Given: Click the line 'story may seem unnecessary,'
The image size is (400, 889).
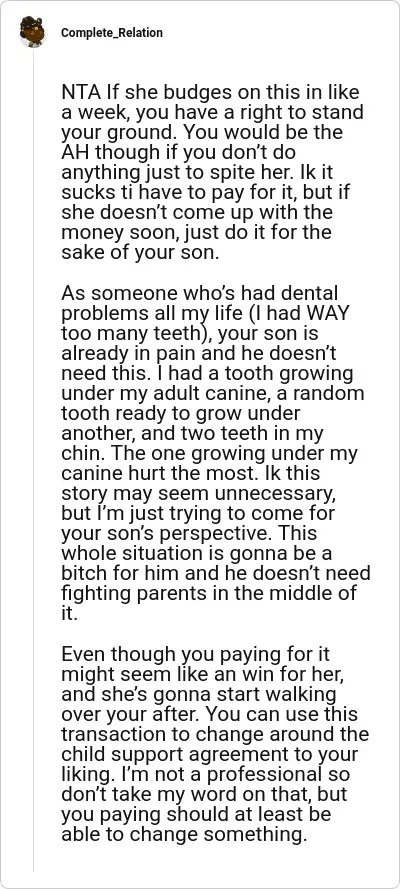Looking at the screenshot, I should [196, 493].
